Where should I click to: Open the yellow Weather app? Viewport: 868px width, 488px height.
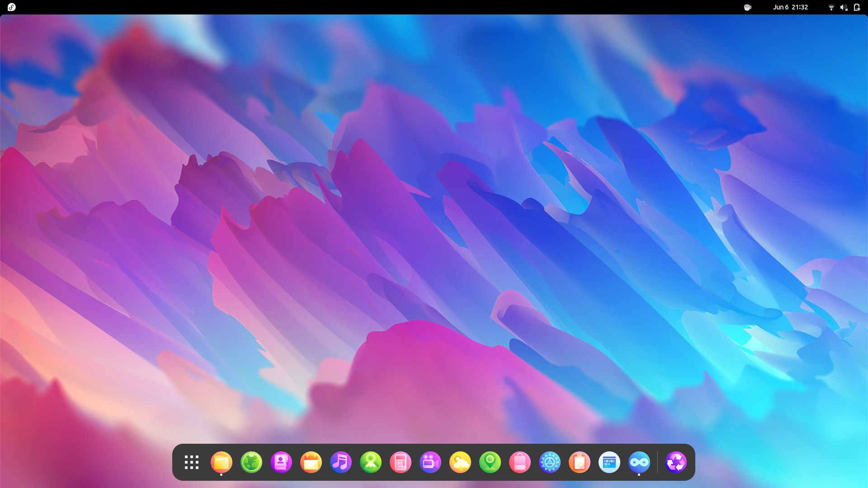[460, 462]
